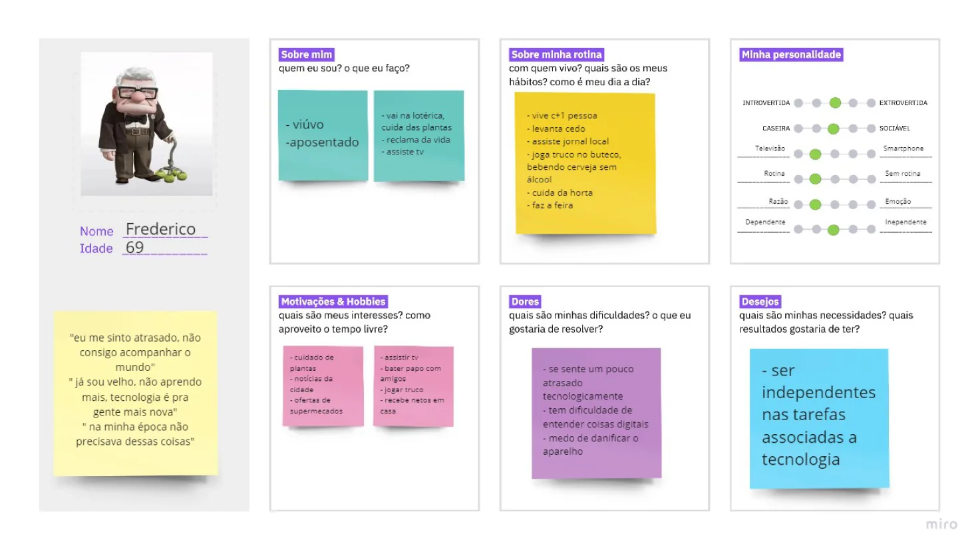Select Frederico's character portrait image
The image size is (980, 552).
147,124
